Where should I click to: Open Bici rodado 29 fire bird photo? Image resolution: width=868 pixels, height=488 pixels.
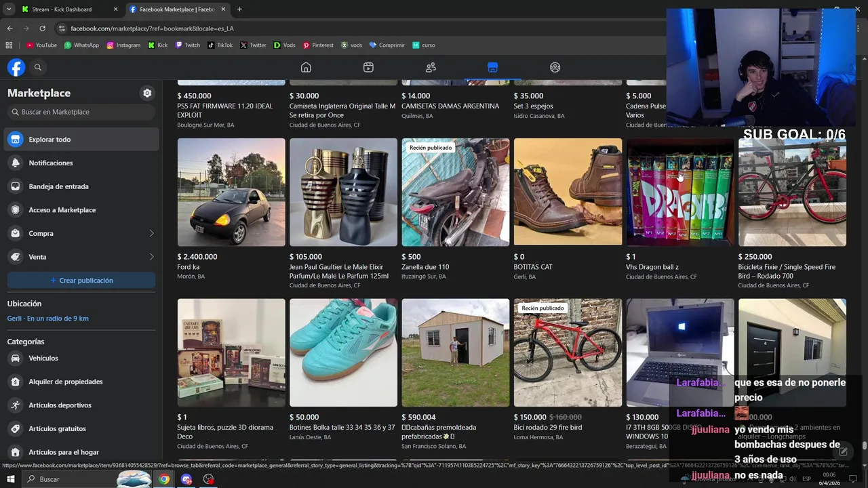click(568, 352)
